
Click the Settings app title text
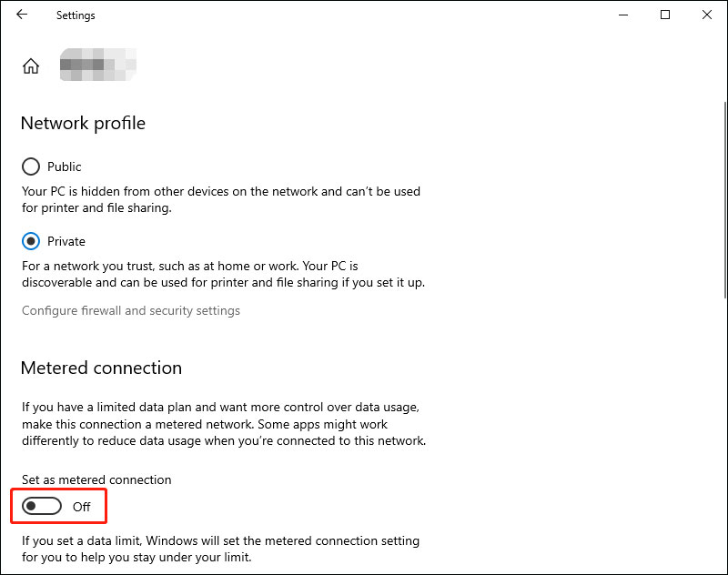(75, 15)
